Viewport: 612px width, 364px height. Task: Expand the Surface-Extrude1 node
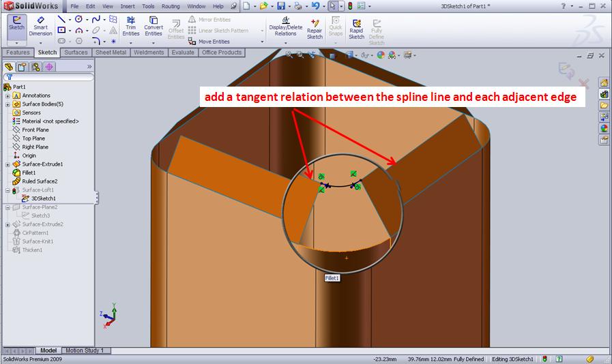8,164
